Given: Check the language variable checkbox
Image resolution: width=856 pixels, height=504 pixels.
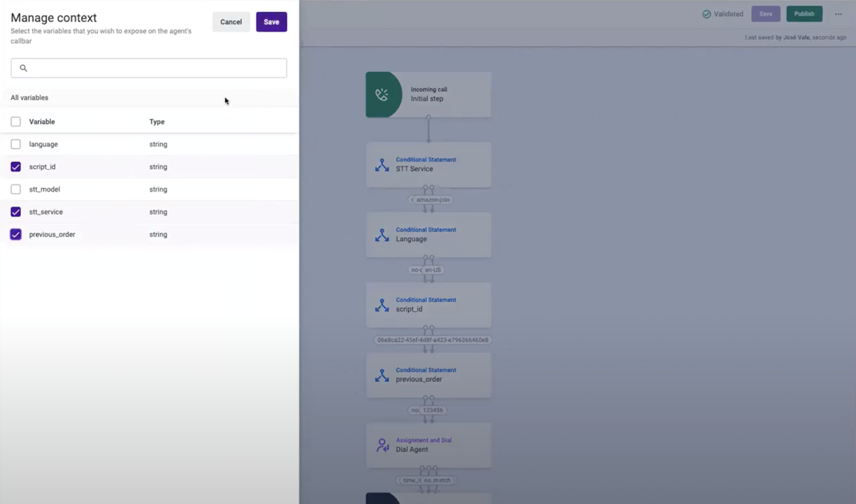Looking at the screenshot, I should 15,144.
